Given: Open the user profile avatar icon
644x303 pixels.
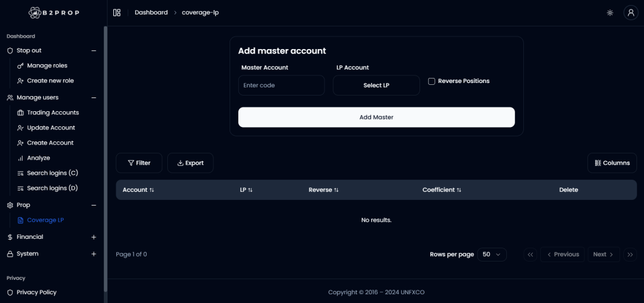Looking at the screenshot, I should click(x=630, y=13).
